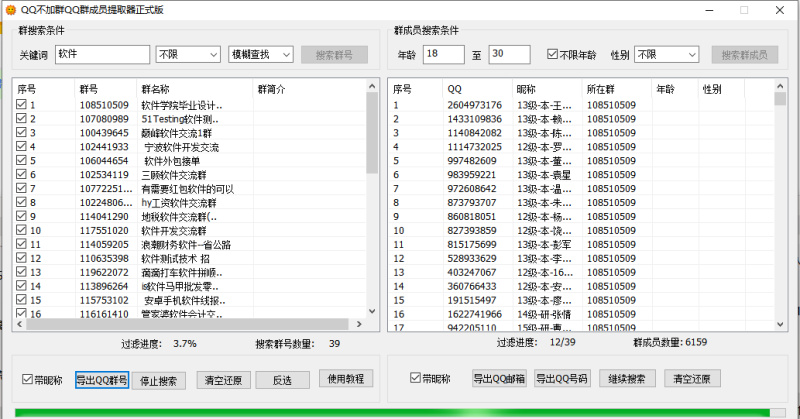The image size is (800, 419).
Task: Click the 关键词 keyword input field
Action: [x=102, y=54]
